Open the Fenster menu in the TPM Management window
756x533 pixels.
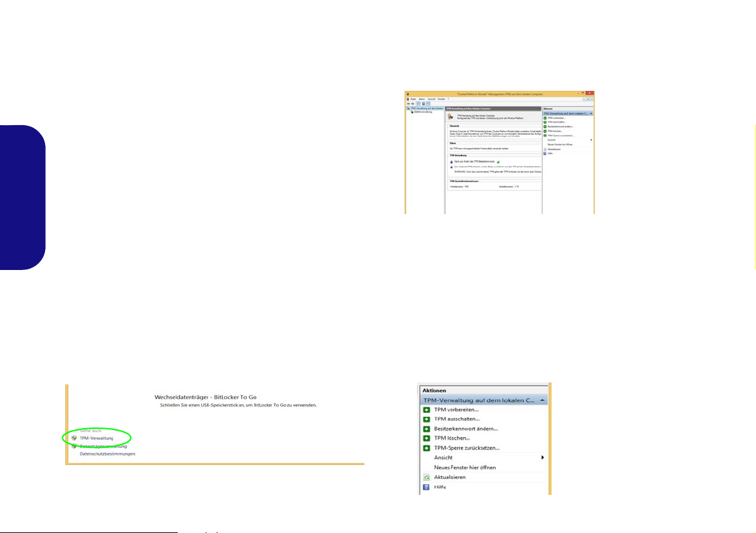tap(441, 99)
